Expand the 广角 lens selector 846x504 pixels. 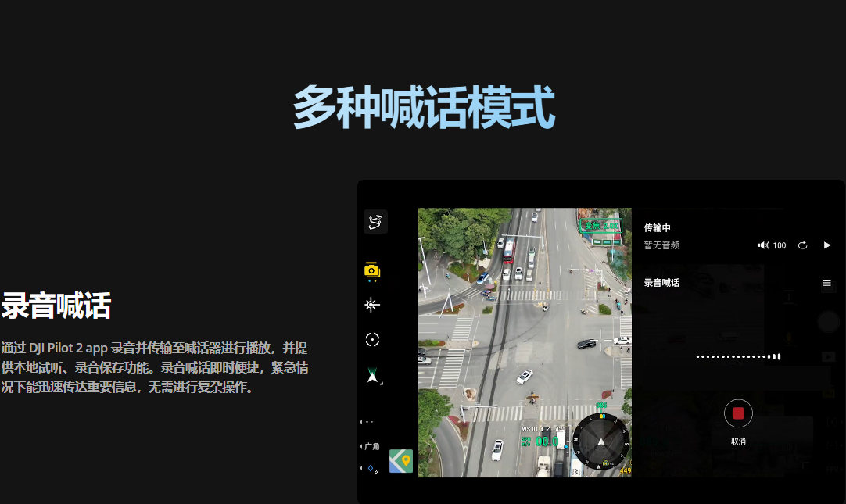[370, 446]
